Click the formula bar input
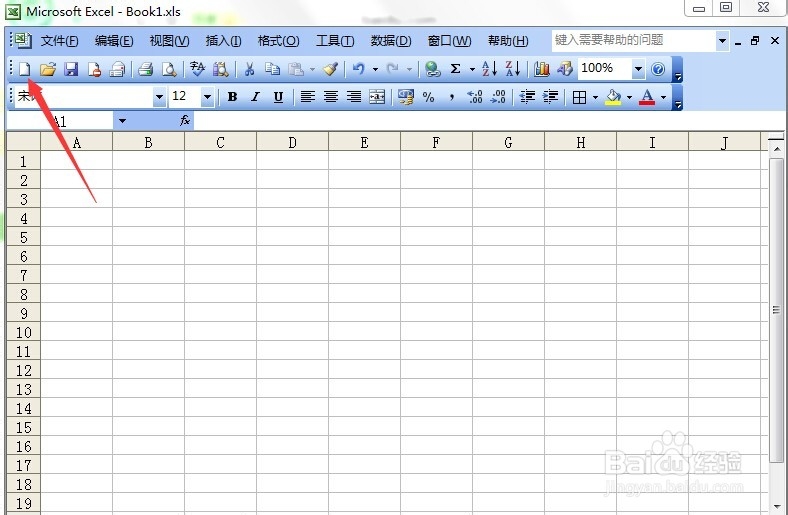788x515 pixels. coord(489,121)
